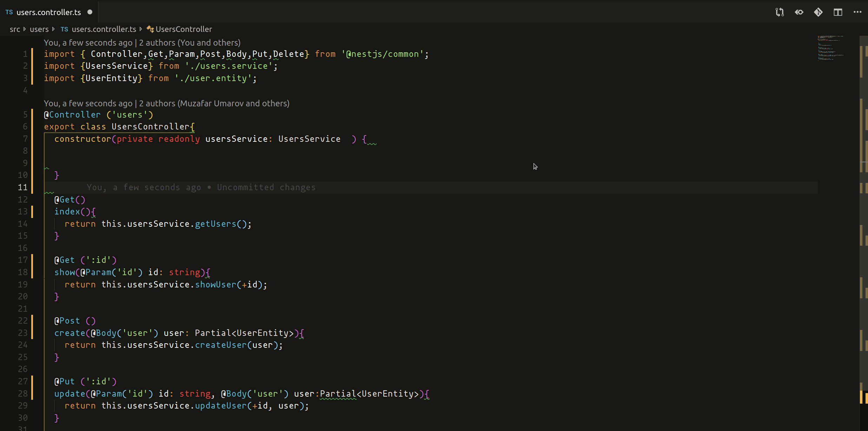Click Open Changes with Previous Revision icon
The height and width of the screenshot is (431, 868).
pyautogui.click(x=799, y=12)
